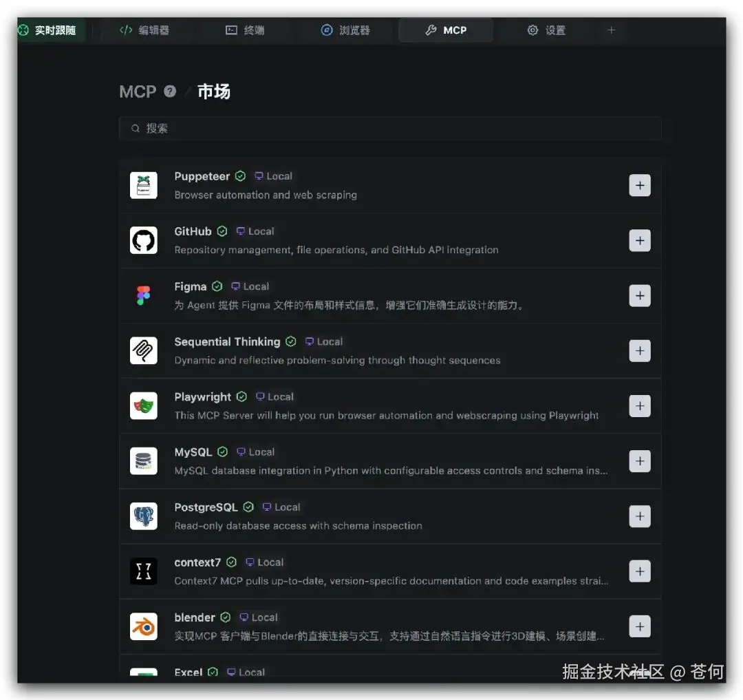Image resolution: width=743 pixels, height=700 pixels.
Task: Click the Sequential Thinking server icon
Action: click(144, 350)
